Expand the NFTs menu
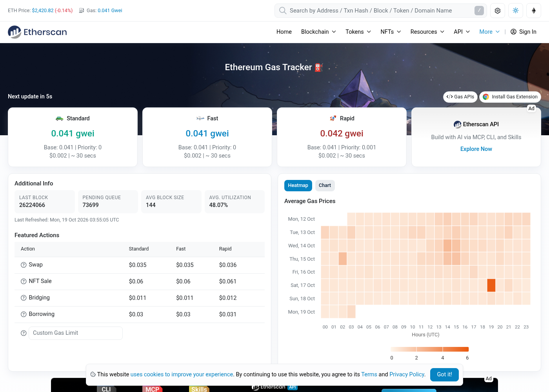Screen dimensions: 549x392 click(x=391, y=32)
